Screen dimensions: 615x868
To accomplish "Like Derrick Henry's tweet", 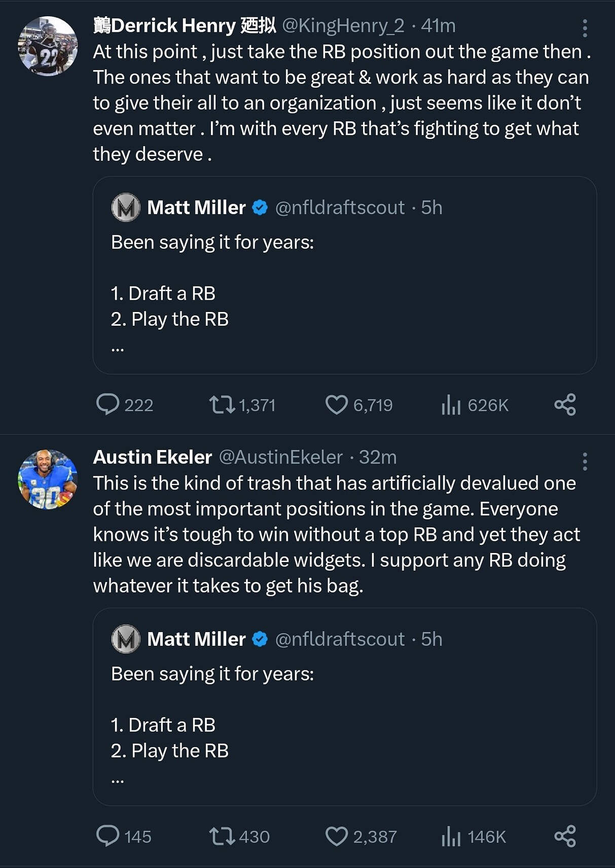I will coord(336,405).
